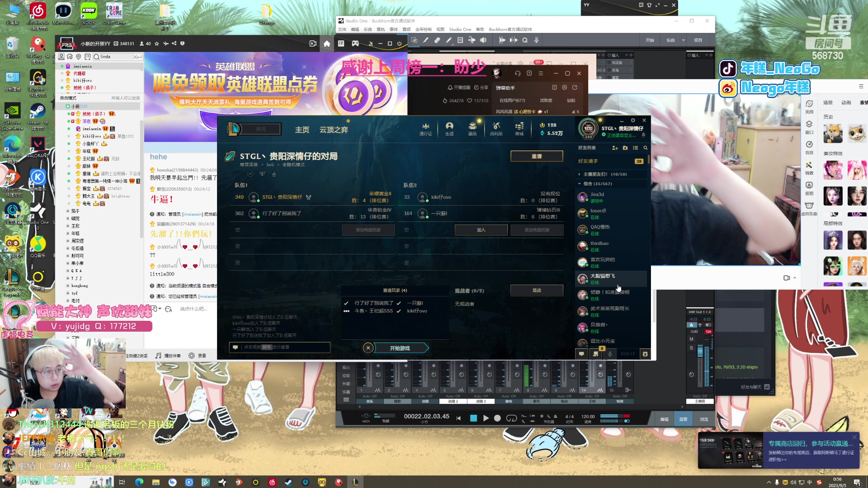Image resolution: width=868 pixels, height=488 pixels.
Task: Click the pan knob on mixer channel 1
Action: coord(378,375)
